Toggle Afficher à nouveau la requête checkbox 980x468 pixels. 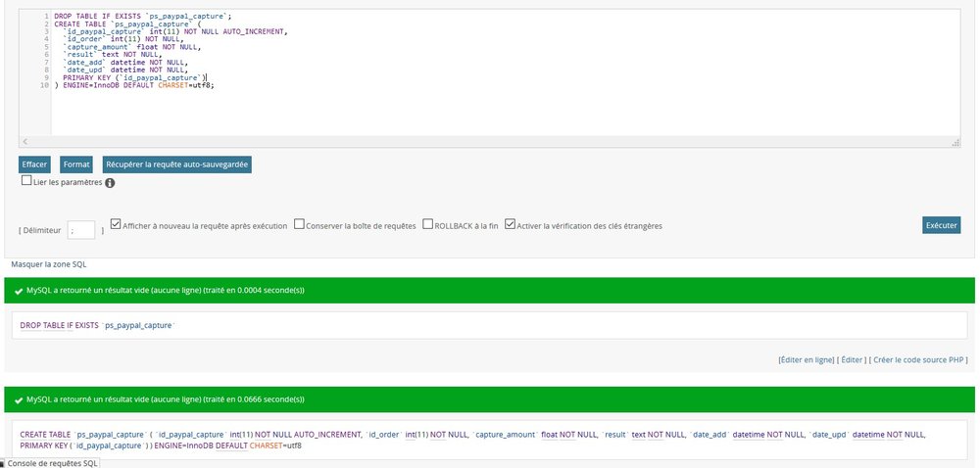115,223
